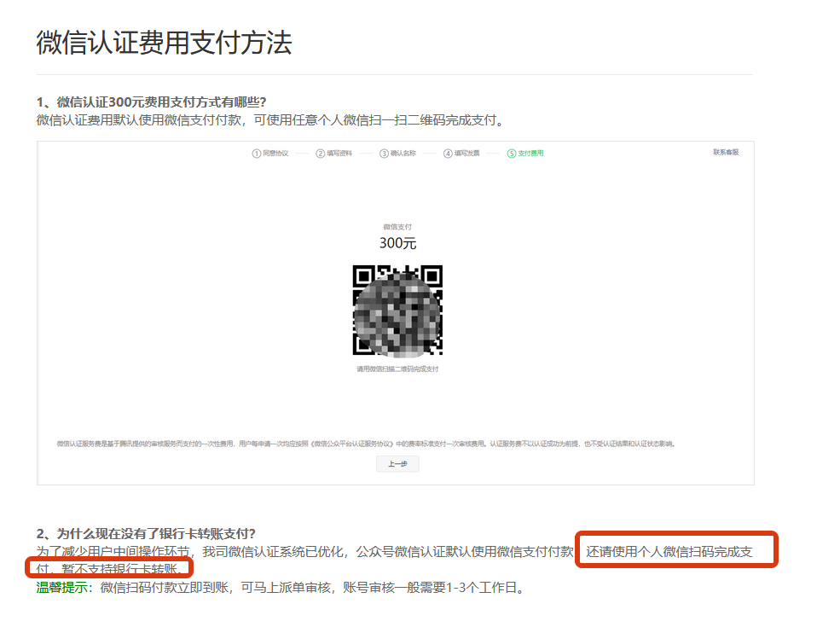The image size is (840, 627).
Task: Click the 微信支付 label above the amount
Action: click(x=397, y=227)
